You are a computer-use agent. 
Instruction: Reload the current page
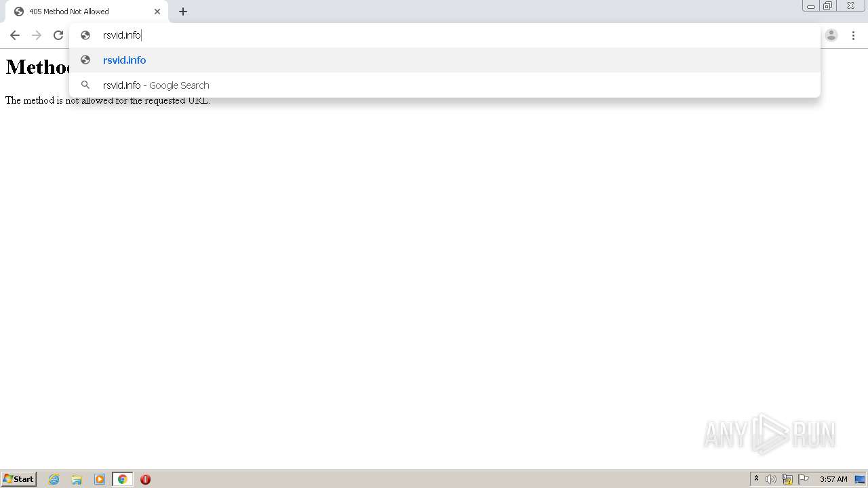[58, 35]
